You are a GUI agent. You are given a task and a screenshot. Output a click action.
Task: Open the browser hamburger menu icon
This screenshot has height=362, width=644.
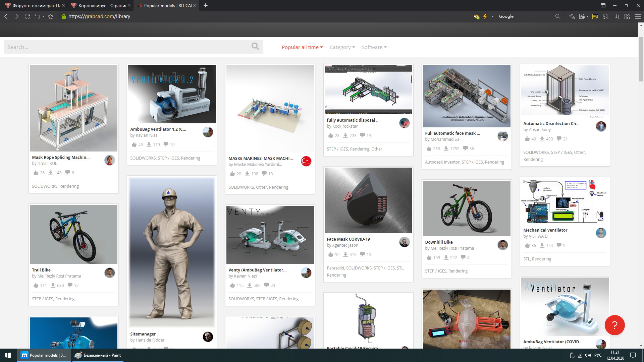(x=638, y=16)
